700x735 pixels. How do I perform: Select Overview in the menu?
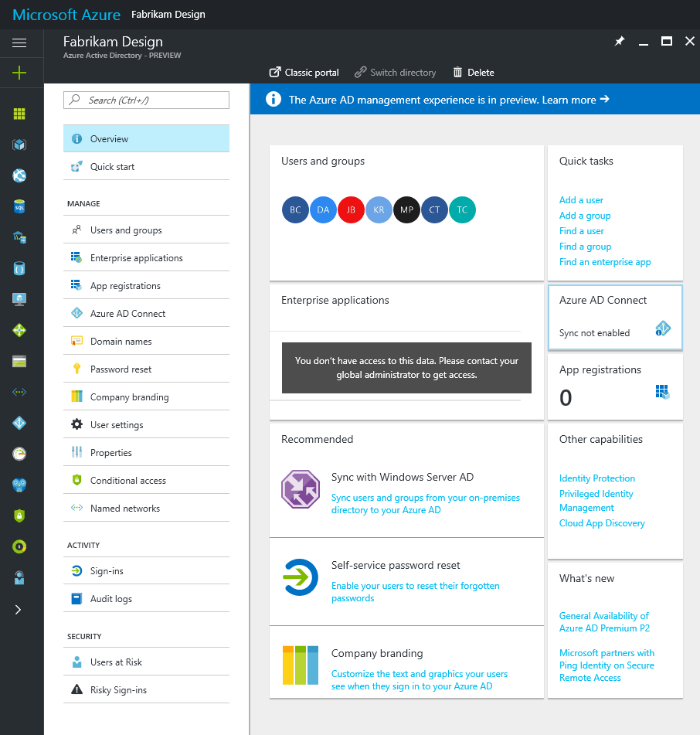146,139
